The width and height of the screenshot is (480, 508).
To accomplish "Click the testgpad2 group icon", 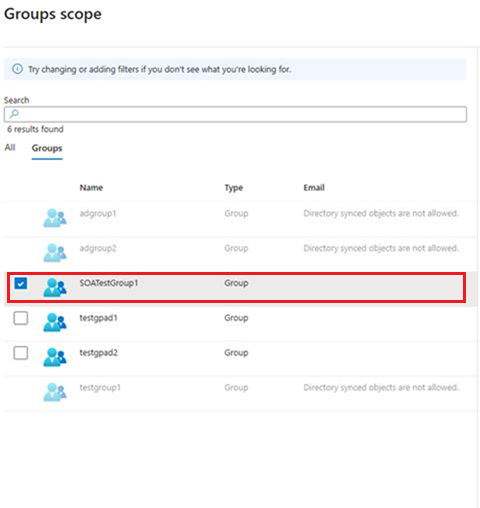I will point(55,357).
